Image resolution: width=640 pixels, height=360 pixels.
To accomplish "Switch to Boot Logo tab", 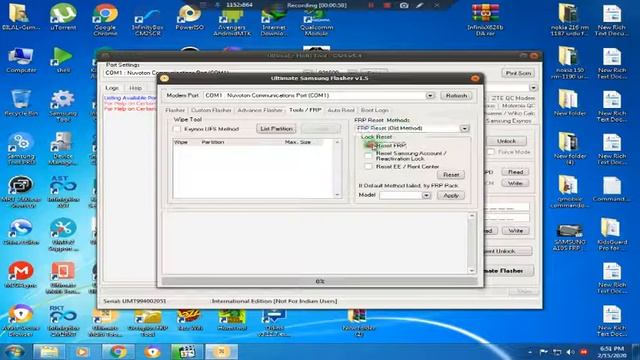I will tap(374, 110).
